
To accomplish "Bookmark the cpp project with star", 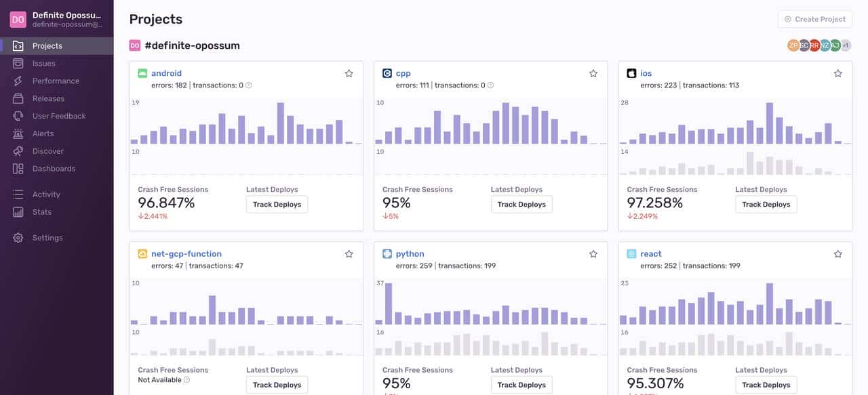I will pyautogui.click(x=593, y=73).
